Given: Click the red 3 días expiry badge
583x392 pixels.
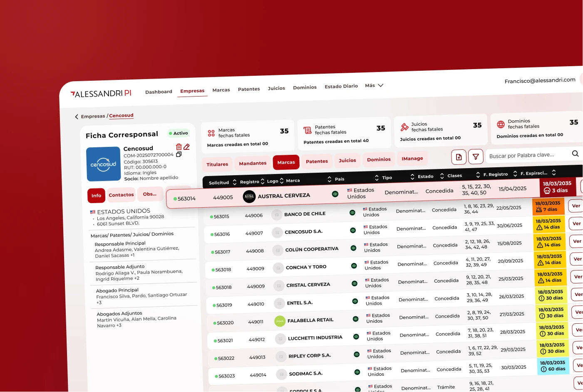Looking at the screenshot, I should tap(557, 187).
